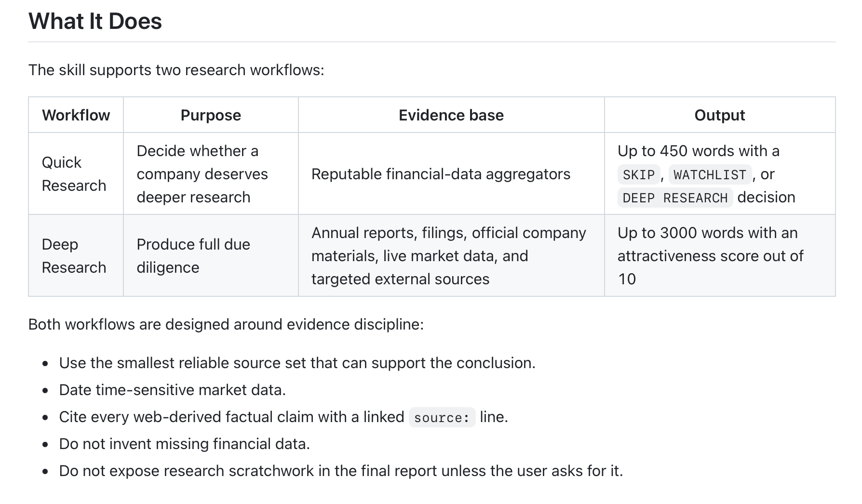Click the SKIP code label

coord(638,174)
